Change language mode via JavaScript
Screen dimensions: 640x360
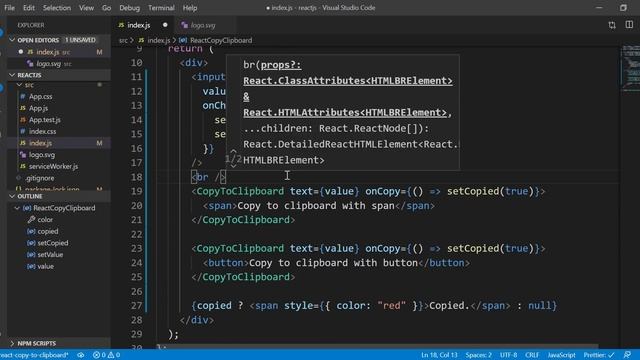pos(561,355)
